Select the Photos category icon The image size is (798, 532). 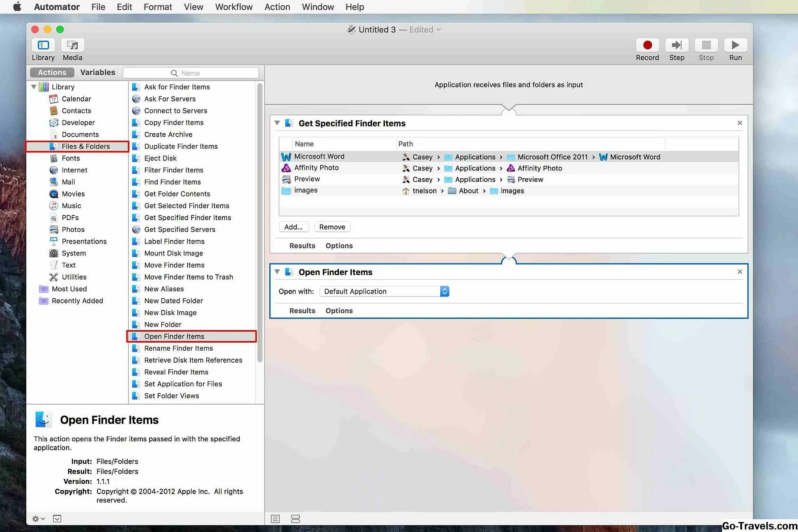(x=54, y=230)
